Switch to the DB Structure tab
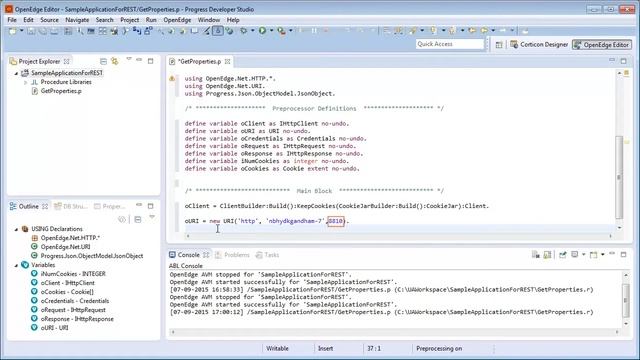The width and height of the screenshot is (640, 360). (71, 207)
